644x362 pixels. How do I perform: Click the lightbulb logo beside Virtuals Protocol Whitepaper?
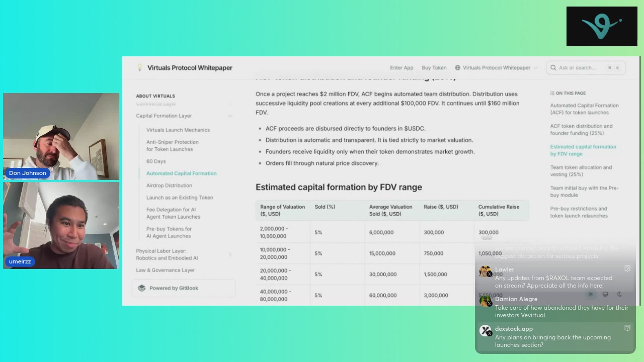[x=139, y=67]
